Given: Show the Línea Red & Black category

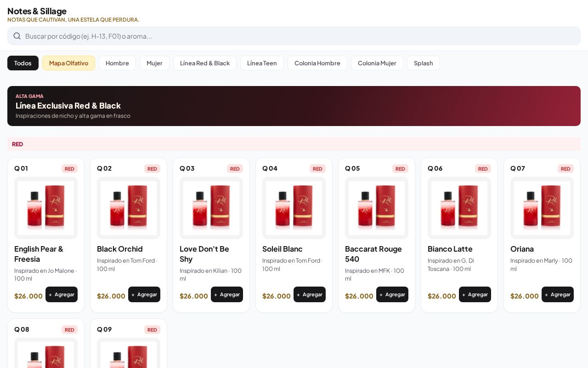Looking at the screenshot, I should (x=205, y=63).
